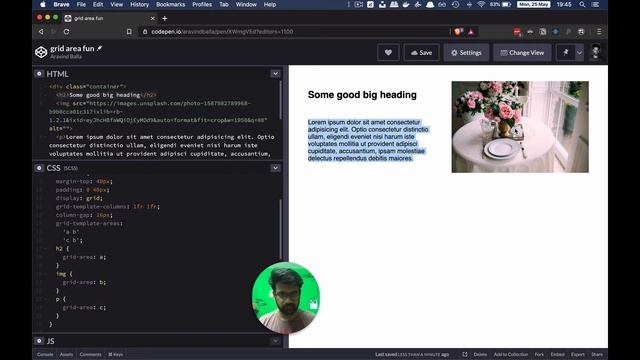Open the Assets panel
The image size is (640, 360).
coord(66,354)
